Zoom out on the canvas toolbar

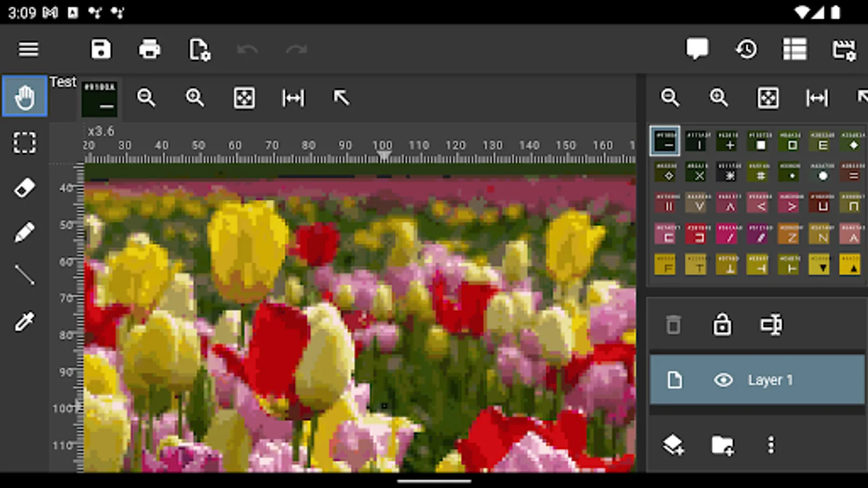click(146, 98)
